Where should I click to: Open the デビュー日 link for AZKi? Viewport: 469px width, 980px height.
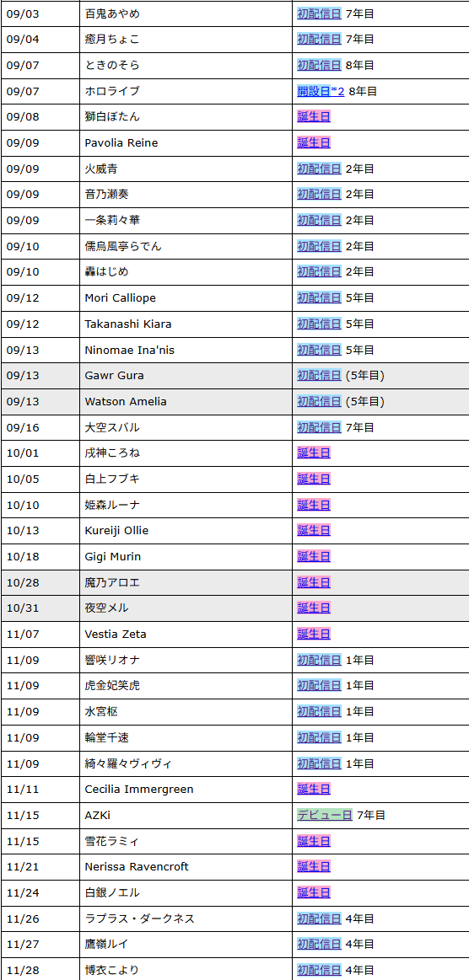pyautogui.click(x=325, y=816)
